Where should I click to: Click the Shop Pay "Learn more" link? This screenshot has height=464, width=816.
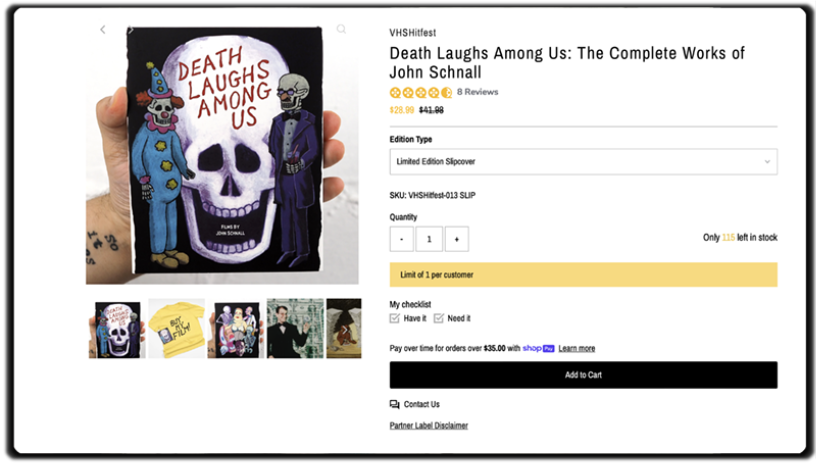(x=576, y=348)
